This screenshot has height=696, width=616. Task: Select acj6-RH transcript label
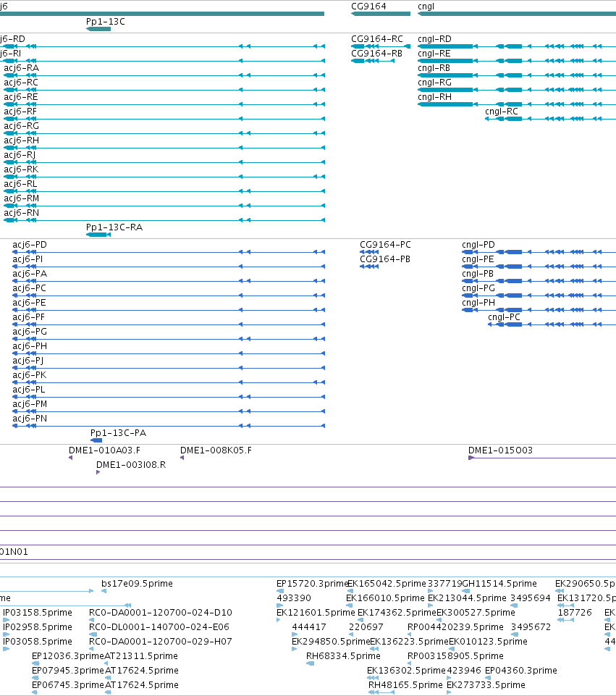(21, 141)
